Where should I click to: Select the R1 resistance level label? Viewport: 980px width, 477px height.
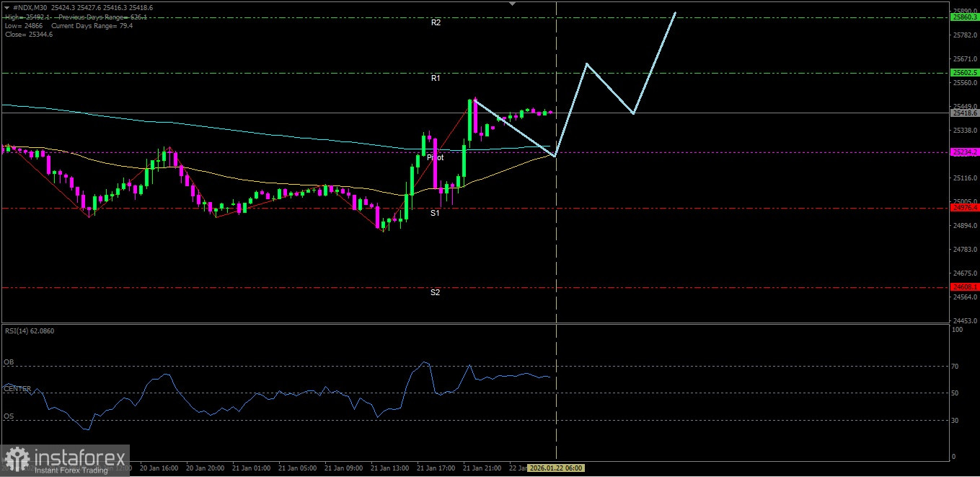pos(436,78)
